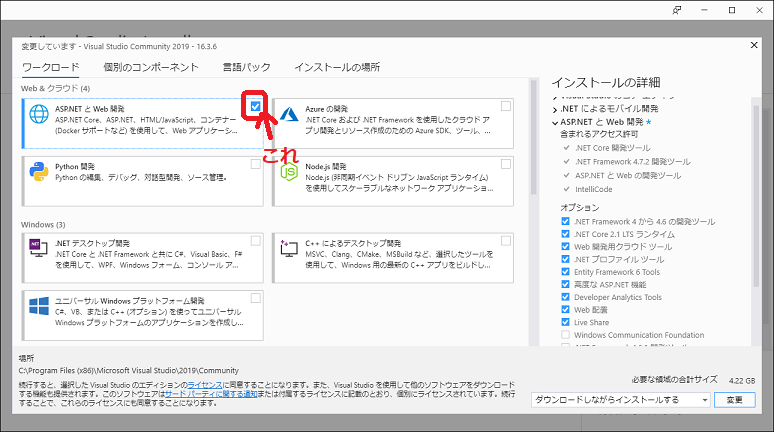Click the Azure development logo icon
The height and width of the screenshot is (432, 774).
(289, 115)
